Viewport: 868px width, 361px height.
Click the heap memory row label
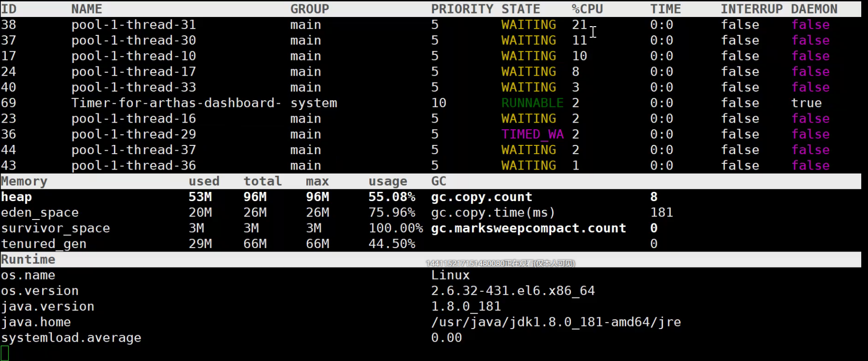click(16, 197)
